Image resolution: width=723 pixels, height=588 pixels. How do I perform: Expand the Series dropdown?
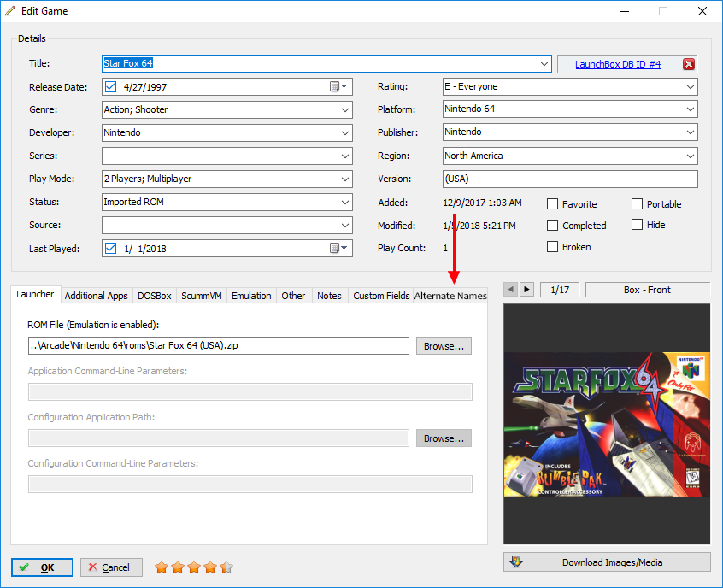345,156
